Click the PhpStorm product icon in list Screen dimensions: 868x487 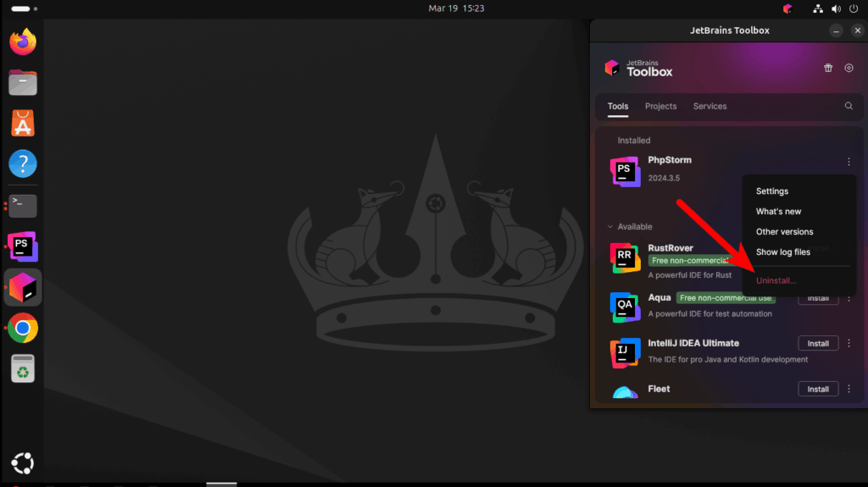click(x=625, y=171)
